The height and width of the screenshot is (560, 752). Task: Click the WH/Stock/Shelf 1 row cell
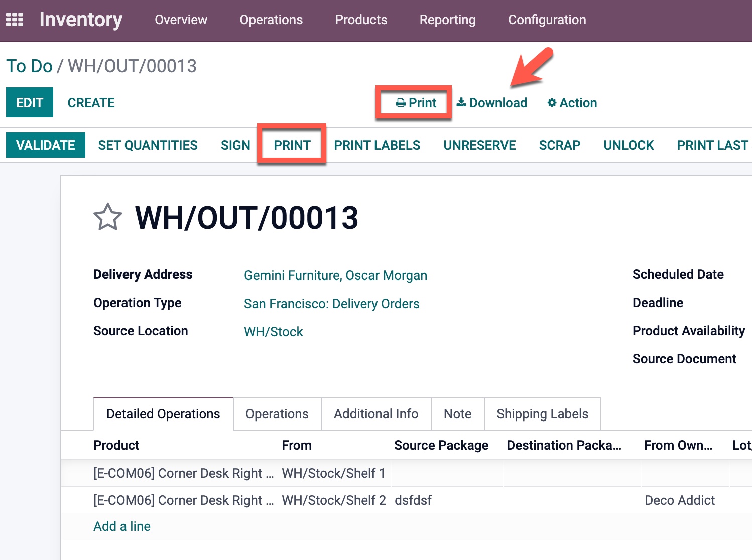(333, 473)
